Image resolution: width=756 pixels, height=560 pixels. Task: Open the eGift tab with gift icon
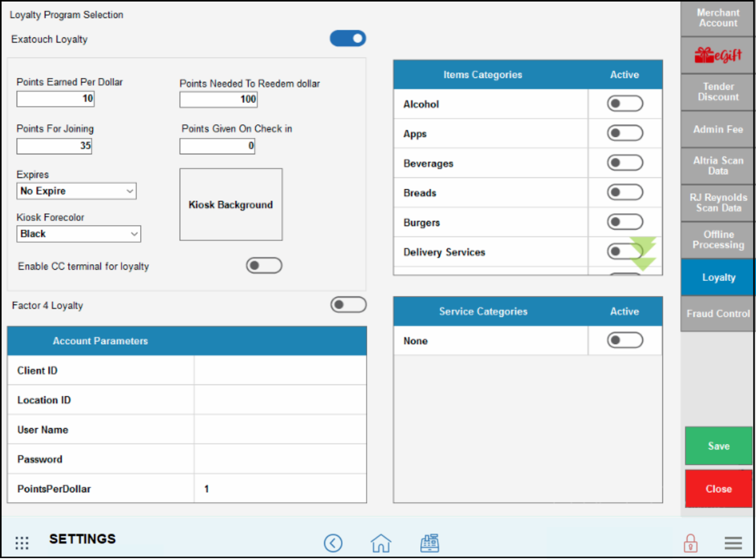(718, 55)
